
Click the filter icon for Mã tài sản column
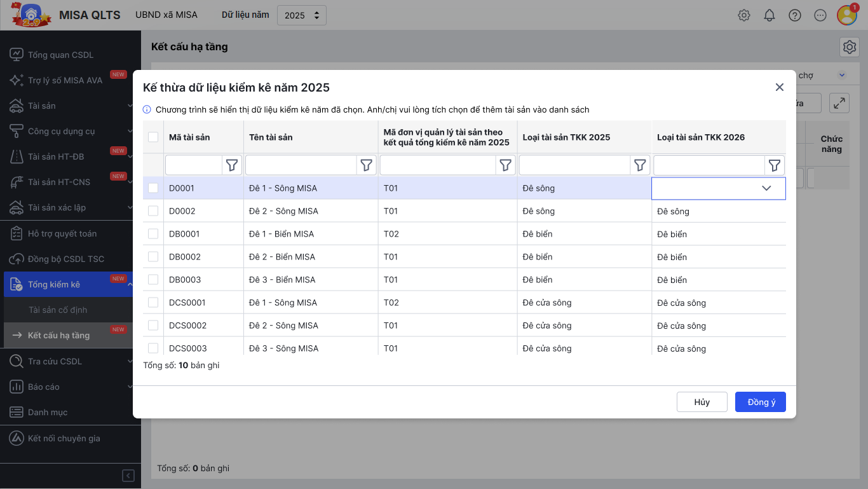[232, 165]
